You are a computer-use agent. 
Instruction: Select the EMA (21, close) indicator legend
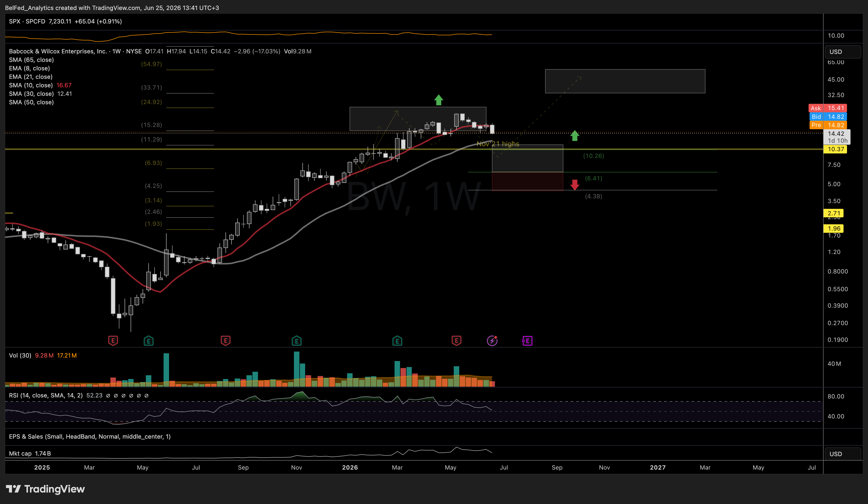31,77
